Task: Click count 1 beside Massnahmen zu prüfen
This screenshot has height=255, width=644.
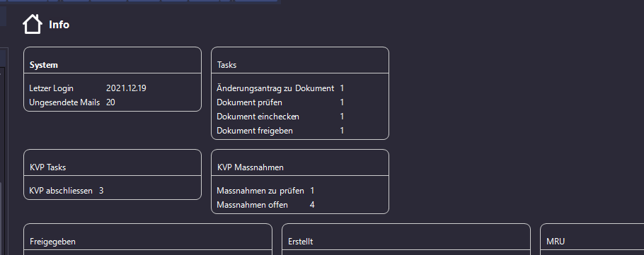Action: [x=312, y=191]
